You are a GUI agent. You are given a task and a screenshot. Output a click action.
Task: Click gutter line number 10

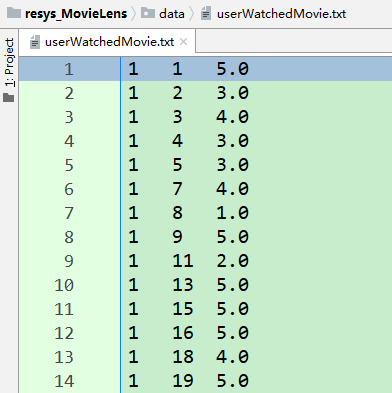point(64,285)
